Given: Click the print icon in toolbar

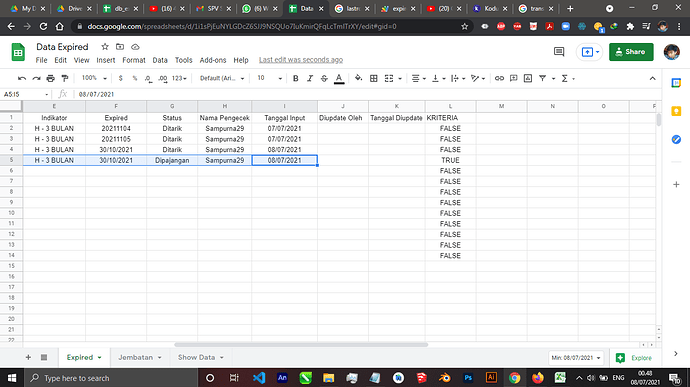Looking at the screenshot, I should pyautogui.click(x=51, y=78).
